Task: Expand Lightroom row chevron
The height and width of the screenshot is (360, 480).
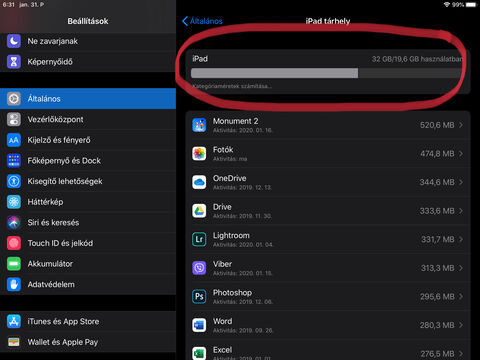Action: [461, 239]
